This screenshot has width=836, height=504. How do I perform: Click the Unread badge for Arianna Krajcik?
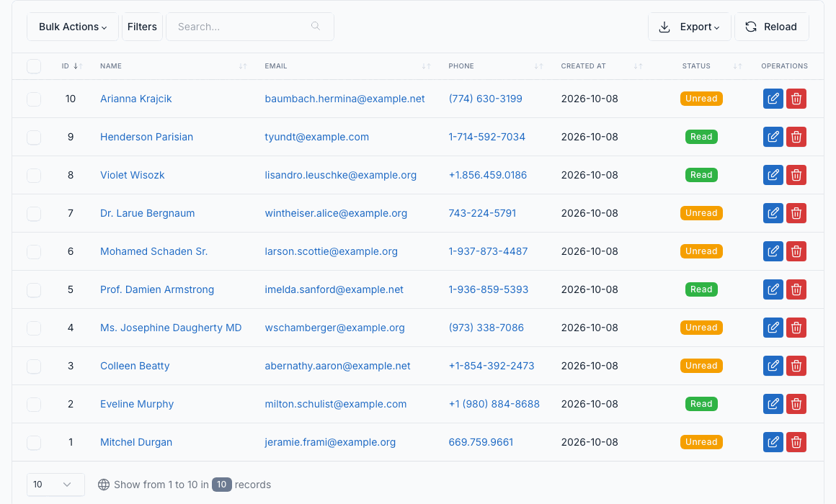[x=701, y=99]
